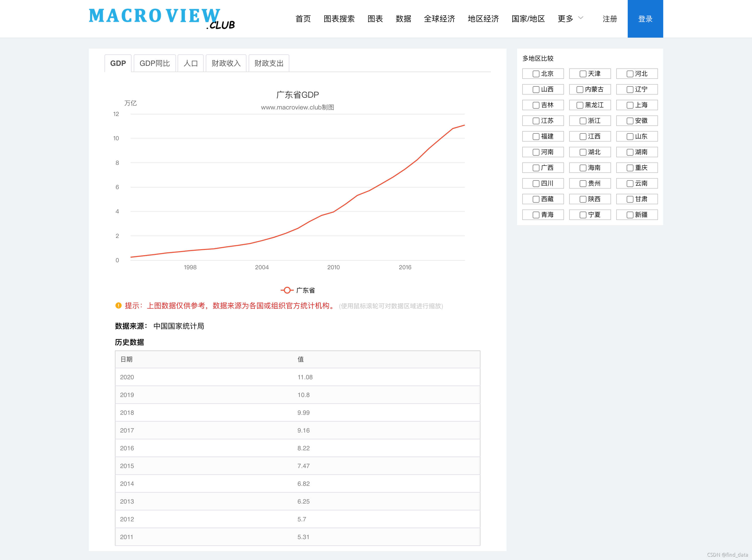752x560 pixels.
Task: Click the MacroView.club logo
Action: click(162, 19)
